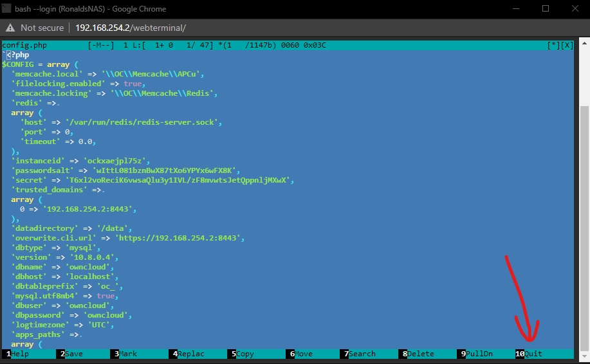Click the [*] toggle in editor header
The width and height of the screenshot is (590, 364).
(x=554, y=46)
